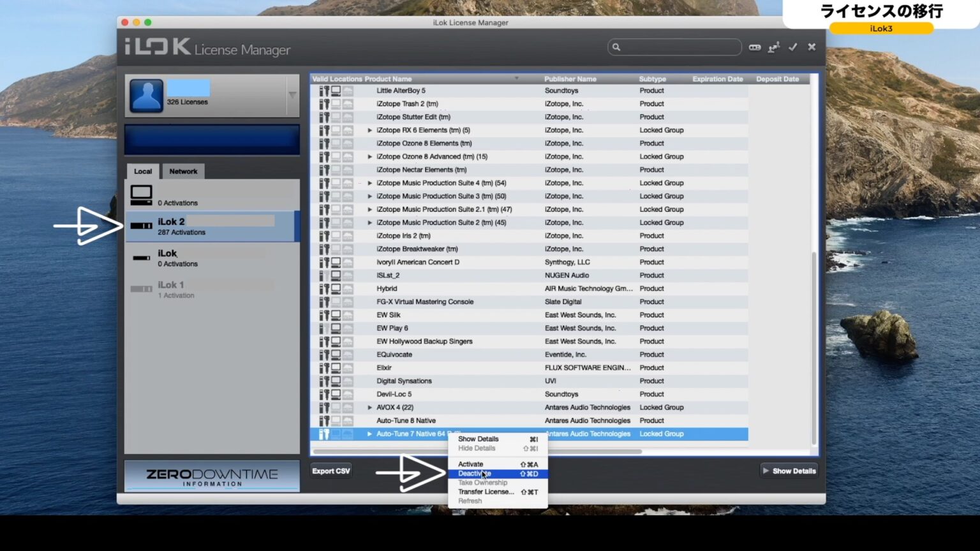Choose Activate in context menu
This screenshot has width=980, height=551.
(x=498, y=464)
